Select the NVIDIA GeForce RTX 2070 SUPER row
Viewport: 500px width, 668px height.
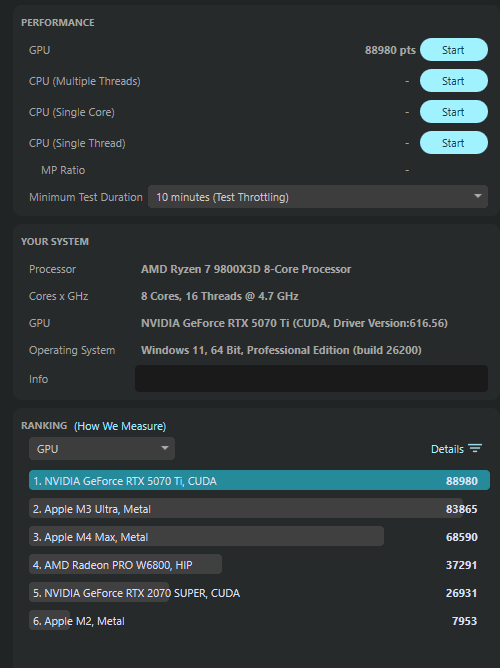259,593
